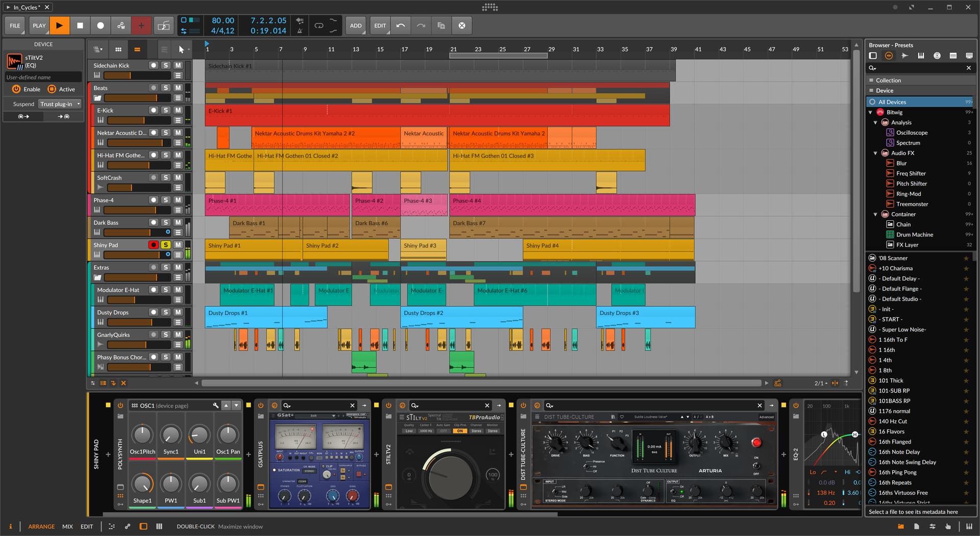The height and width of the screenshot is (536, 980).
Task: Click the global Record button
Action: click(101, 25)
